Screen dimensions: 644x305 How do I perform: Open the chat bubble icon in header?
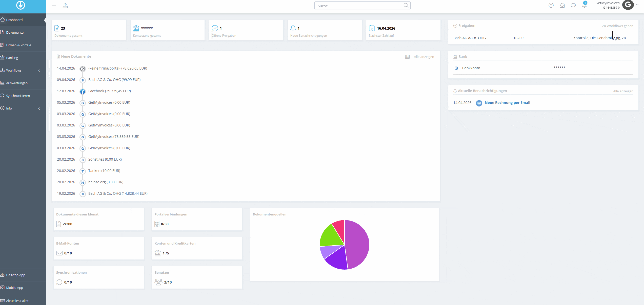(x=573, y=5)
